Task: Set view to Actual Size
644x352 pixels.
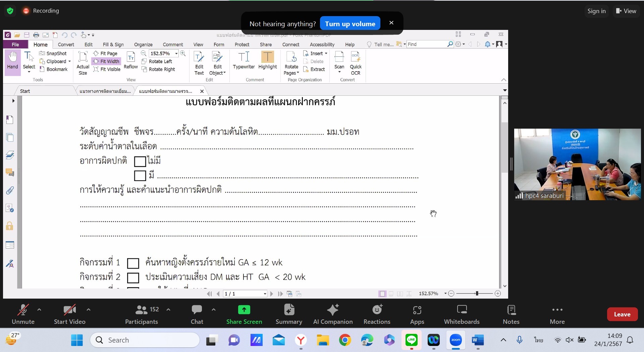Action: [x=83, y=63]
